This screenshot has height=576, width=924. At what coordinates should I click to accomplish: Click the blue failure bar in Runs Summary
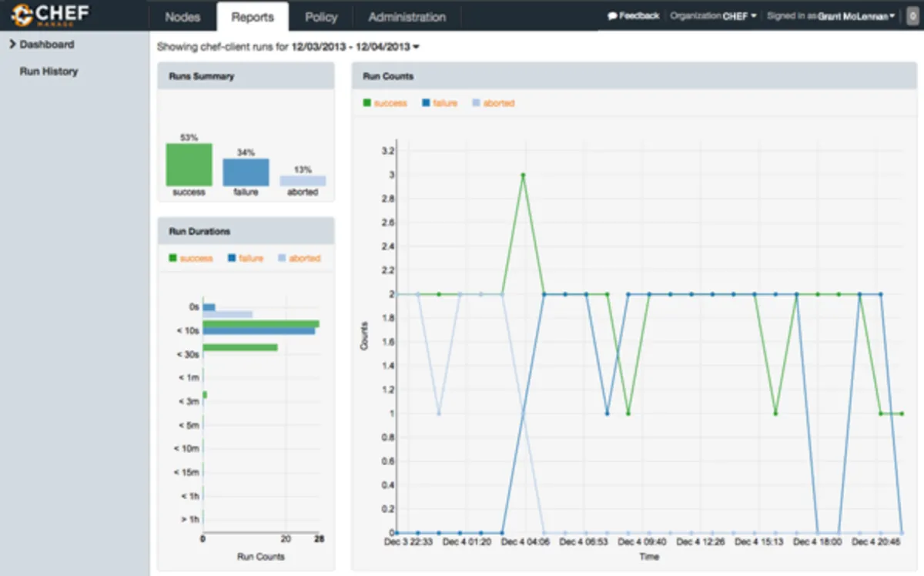[x=246, y=172]
